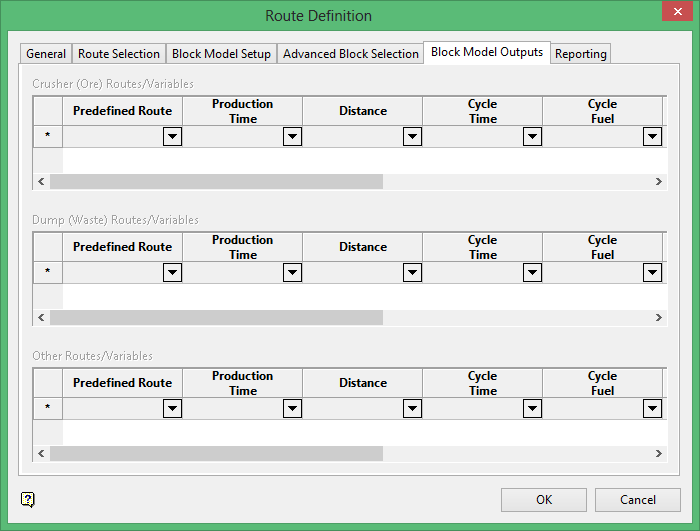The image size is (700, 531).
Task: Click Dump table Cycle Time column header
Action: [483, 247]
